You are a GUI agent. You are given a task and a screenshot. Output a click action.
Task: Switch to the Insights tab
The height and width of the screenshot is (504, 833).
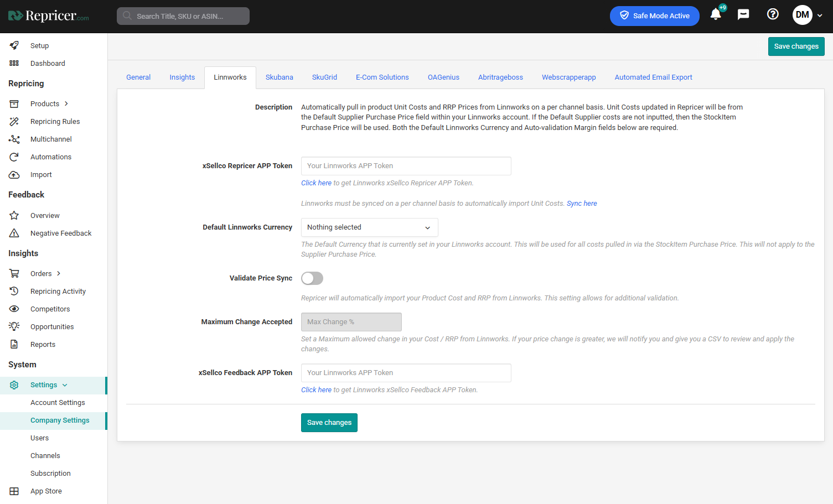[182, 77]
